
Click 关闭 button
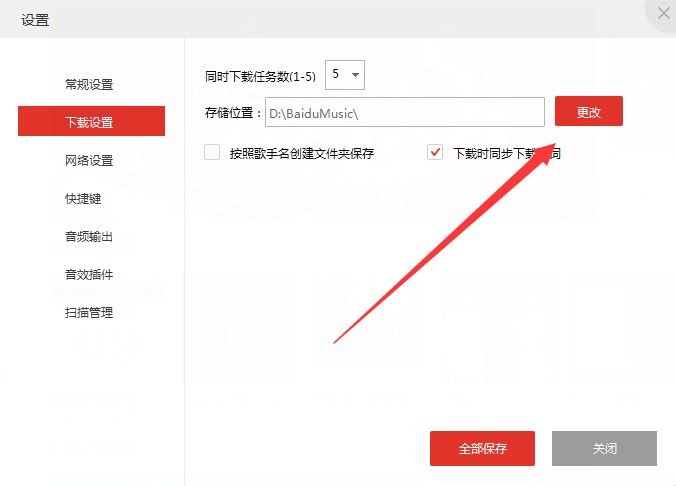(604, 448)
